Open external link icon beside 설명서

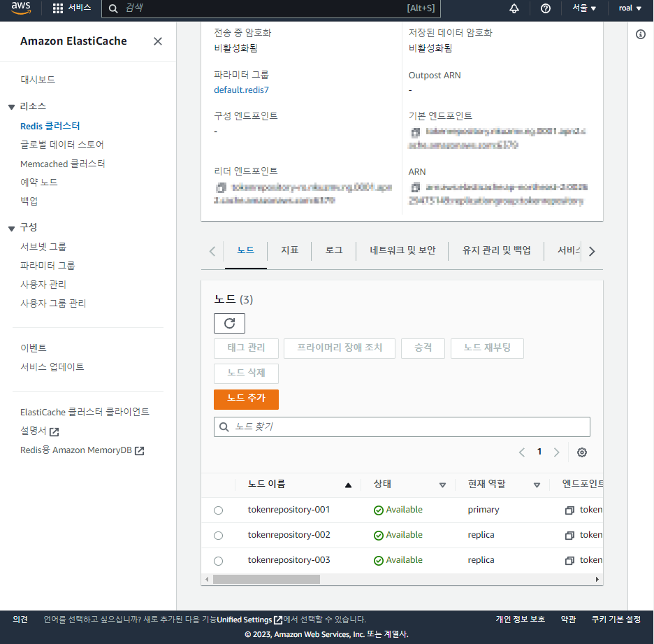[x=54, y=431]
